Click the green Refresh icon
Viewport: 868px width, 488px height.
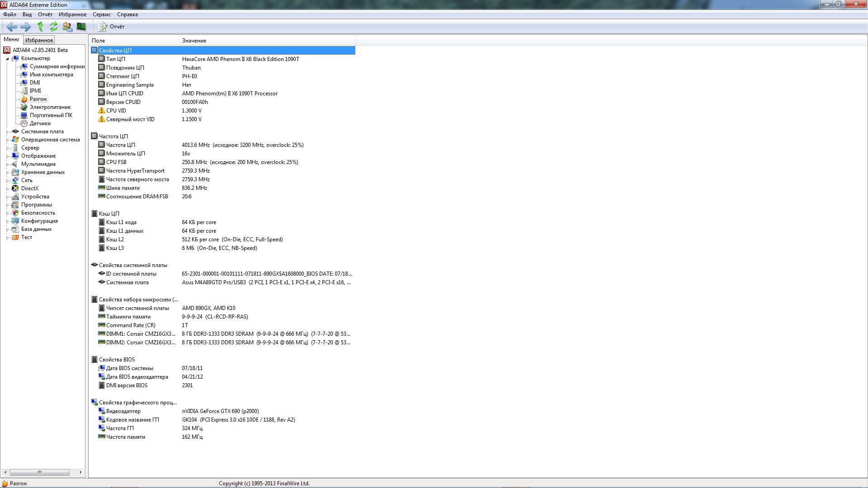54,27
